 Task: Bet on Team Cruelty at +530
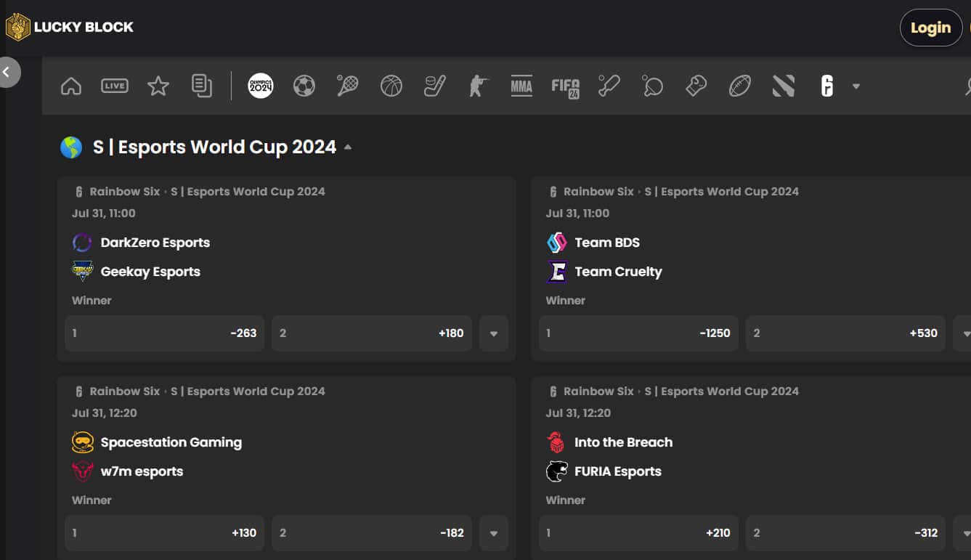point(846,333)
